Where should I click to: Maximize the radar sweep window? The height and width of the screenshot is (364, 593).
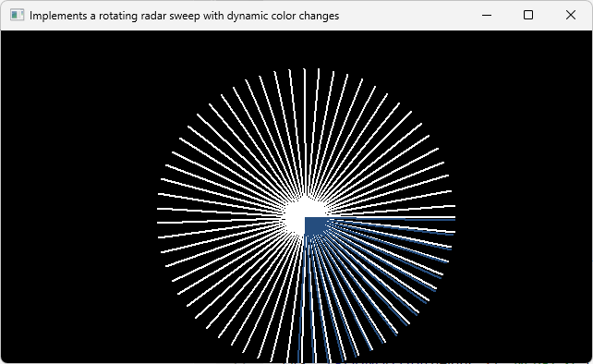(x=528, y=15)
